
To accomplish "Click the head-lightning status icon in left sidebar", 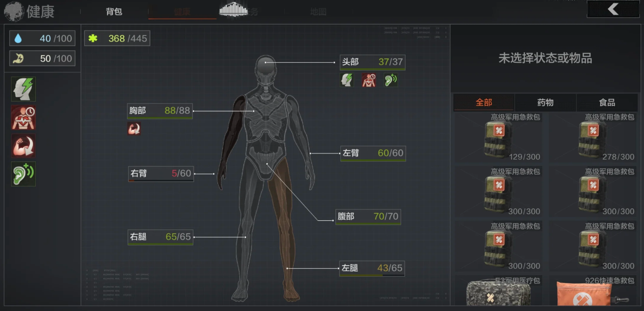I will (x=23, y=89).
